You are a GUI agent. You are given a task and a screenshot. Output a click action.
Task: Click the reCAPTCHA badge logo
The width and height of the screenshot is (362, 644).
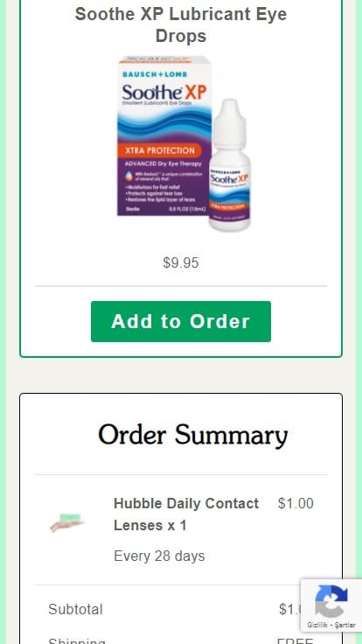(x=331, y=602)
